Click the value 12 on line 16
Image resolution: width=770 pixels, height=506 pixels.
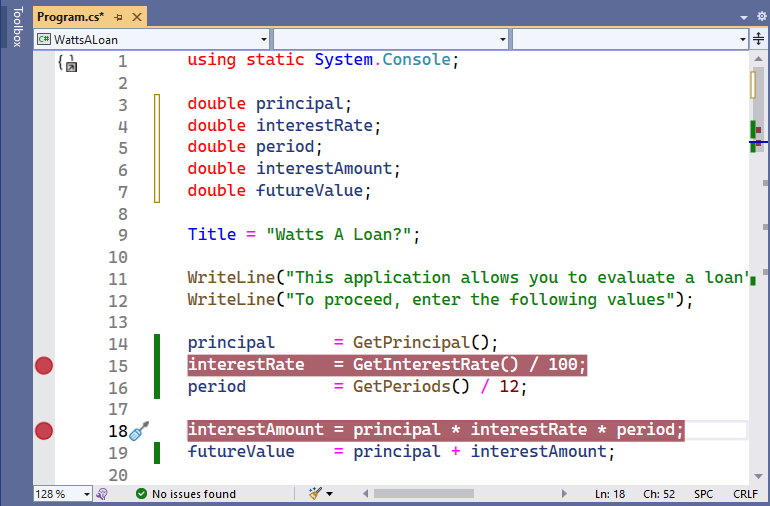point(509,387)
